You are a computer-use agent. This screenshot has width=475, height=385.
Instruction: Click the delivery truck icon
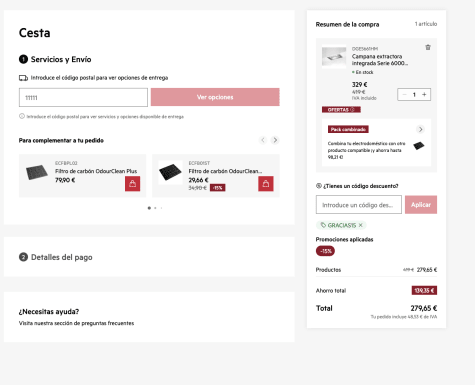tap(23, 78)
